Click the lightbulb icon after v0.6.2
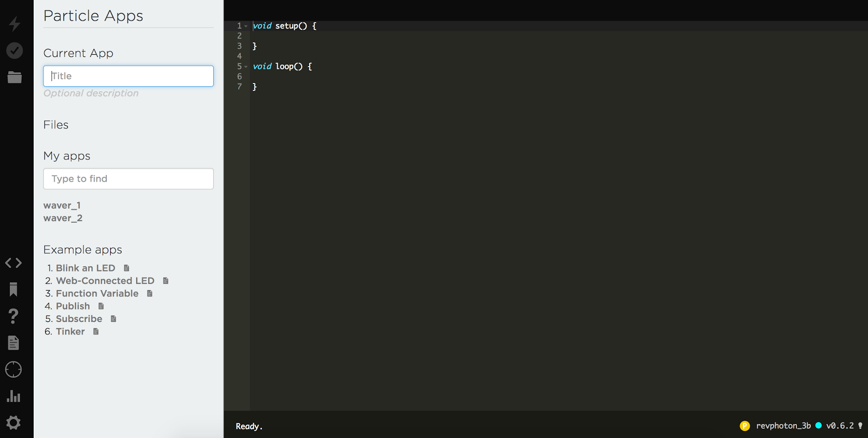 [x=860, y=426]
